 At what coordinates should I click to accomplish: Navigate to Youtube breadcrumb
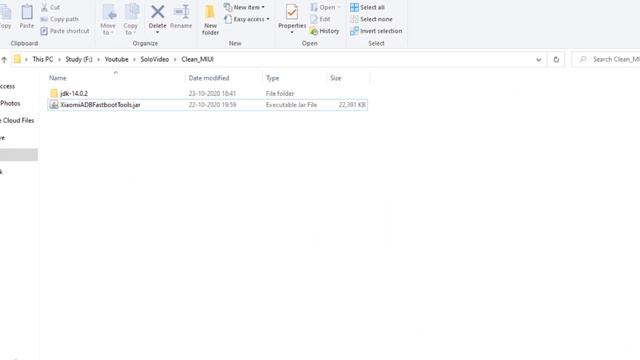(x=116, y=60)
